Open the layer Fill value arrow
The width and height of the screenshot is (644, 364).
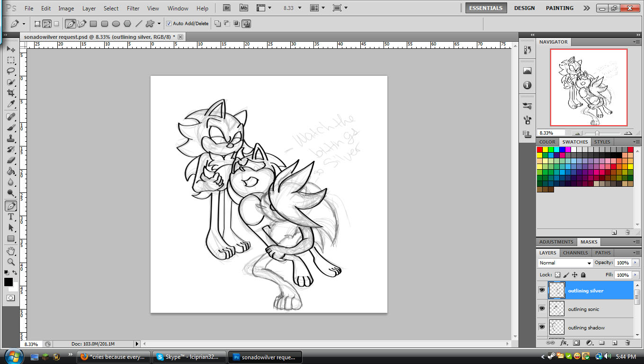click(635, 275)
